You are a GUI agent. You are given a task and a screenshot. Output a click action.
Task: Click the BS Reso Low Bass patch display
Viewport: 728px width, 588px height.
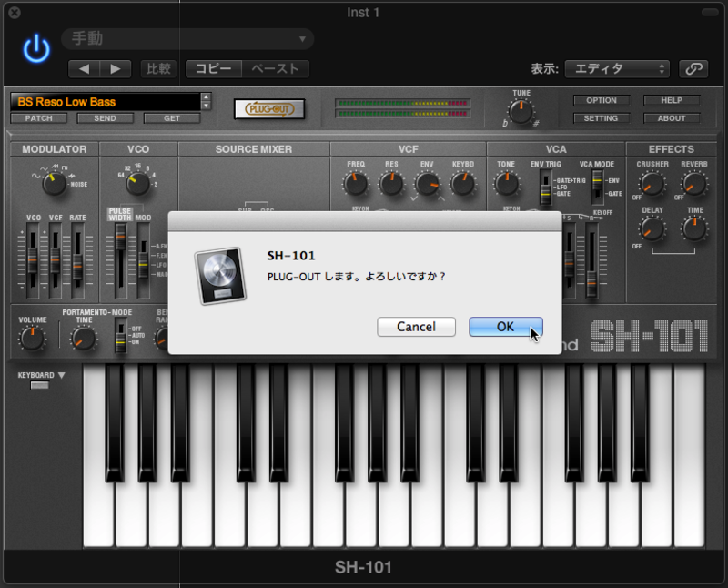pos(106,102)
